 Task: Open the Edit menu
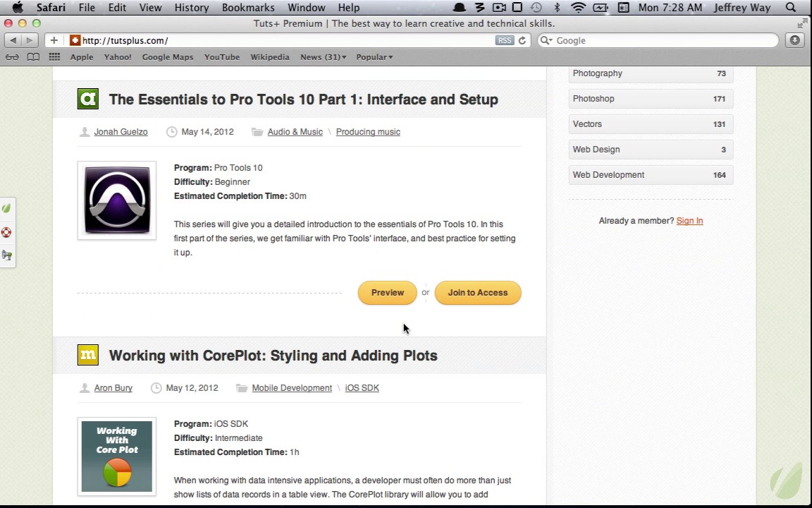[x=117, y=7]
